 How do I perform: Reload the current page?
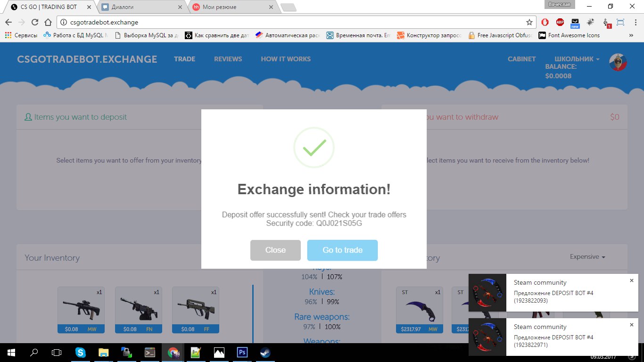[x=34, y=22]
